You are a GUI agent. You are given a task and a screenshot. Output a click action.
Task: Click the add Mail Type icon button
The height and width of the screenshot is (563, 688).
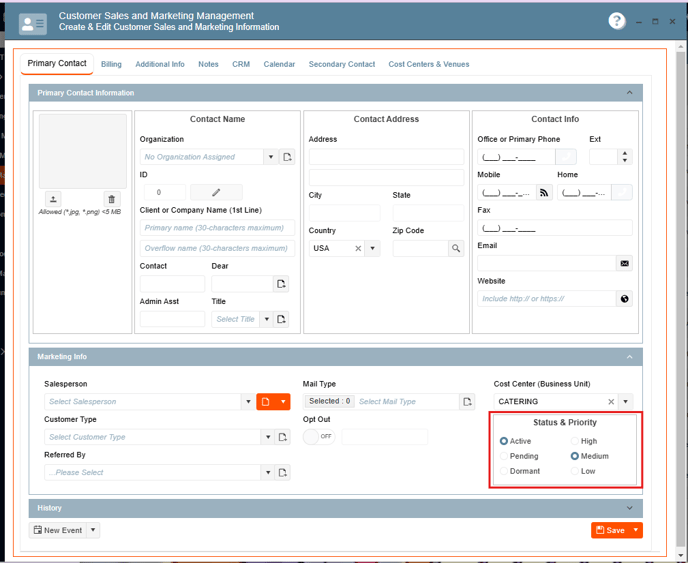pos(467,402)
